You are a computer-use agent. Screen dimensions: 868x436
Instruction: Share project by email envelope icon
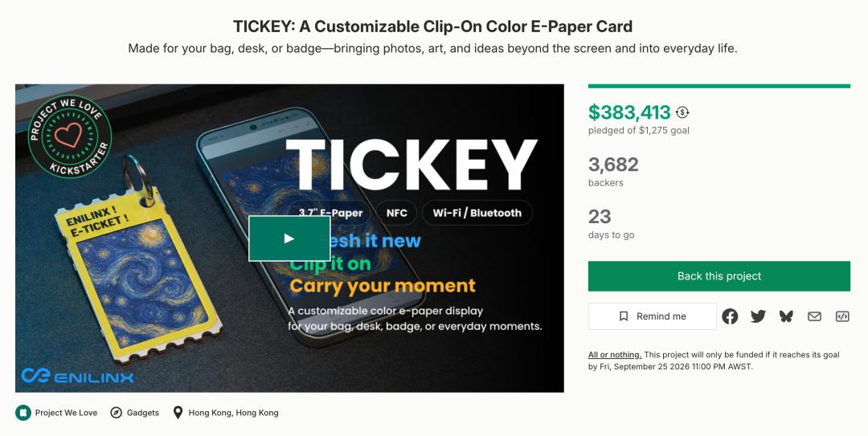point(814,316)
